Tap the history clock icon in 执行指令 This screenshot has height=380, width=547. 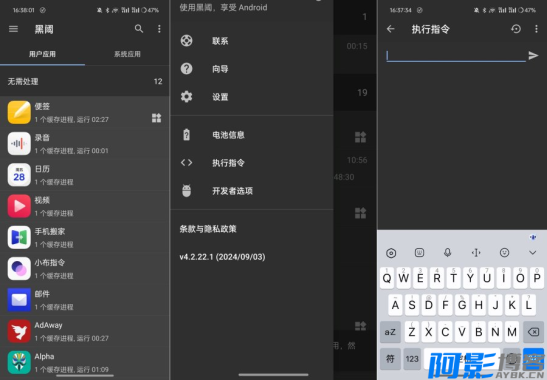click(x=516, y=29)
